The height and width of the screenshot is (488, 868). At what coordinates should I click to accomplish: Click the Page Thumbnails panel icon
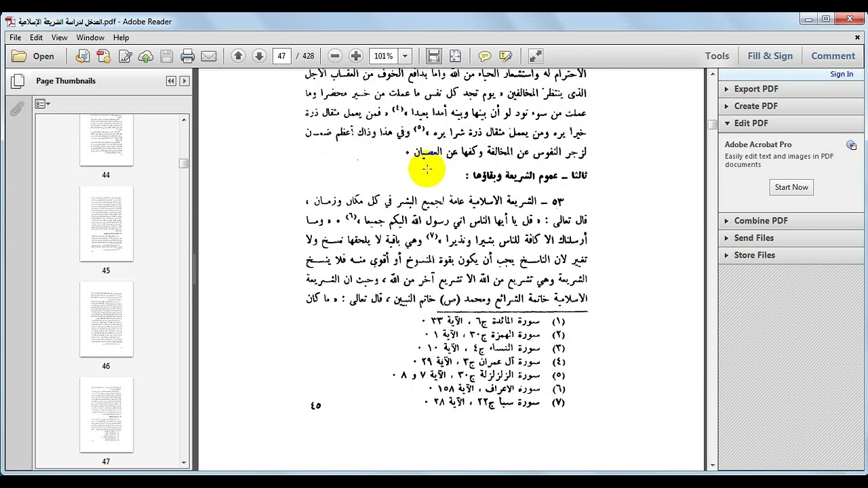[x=17, y=82]
